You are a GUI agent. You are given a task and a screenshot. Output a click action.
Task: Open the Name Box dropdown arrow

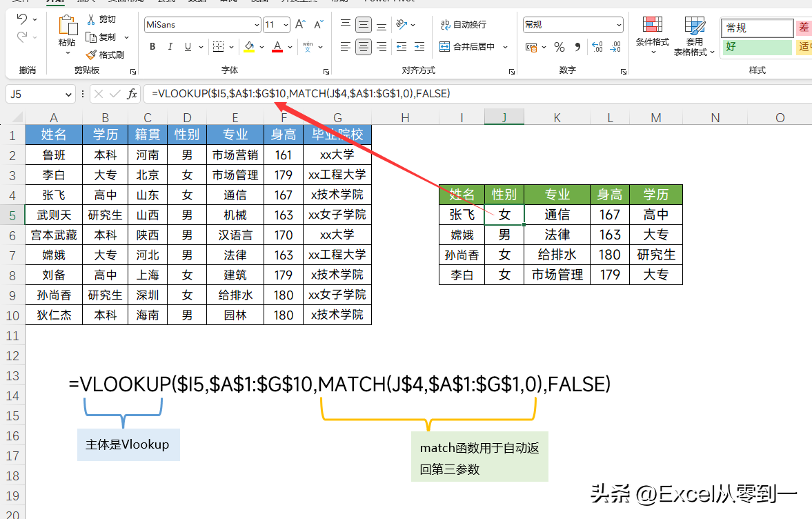[x=68, y=95]
